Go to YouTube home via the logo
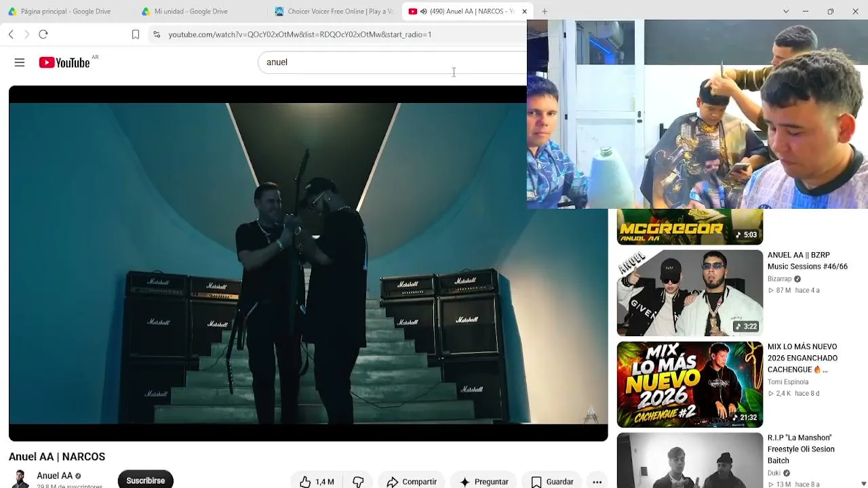The width and height of the screenshot is (868, 488). pos(64,62)
